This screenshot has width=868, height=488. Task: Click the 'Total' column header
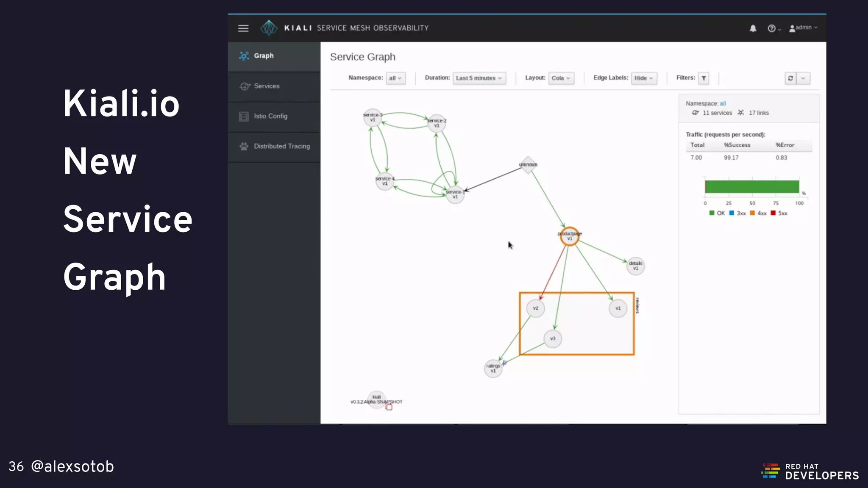[x=697, y=145]
